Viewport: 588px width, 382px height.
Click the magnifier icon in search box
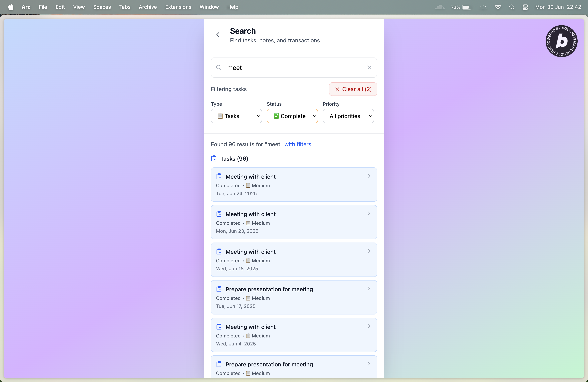click(x=219, y=68)
